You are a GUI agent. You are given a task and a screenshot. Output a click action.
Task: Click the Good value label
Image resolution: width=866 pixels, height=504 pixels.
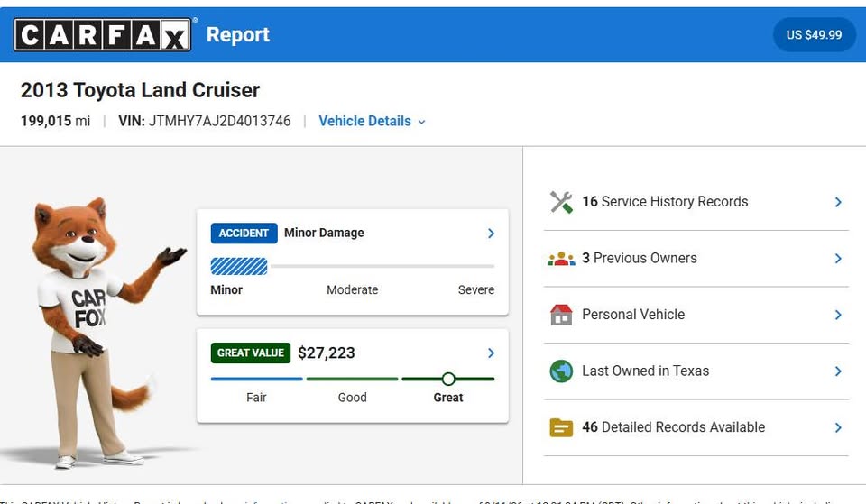coord(353,397)
